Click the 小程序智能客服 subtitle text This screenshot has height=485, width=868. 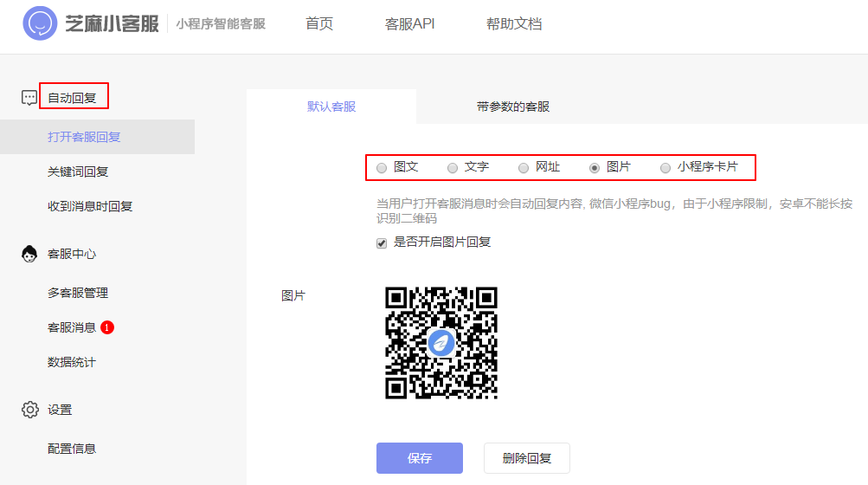tap(221, 24)
